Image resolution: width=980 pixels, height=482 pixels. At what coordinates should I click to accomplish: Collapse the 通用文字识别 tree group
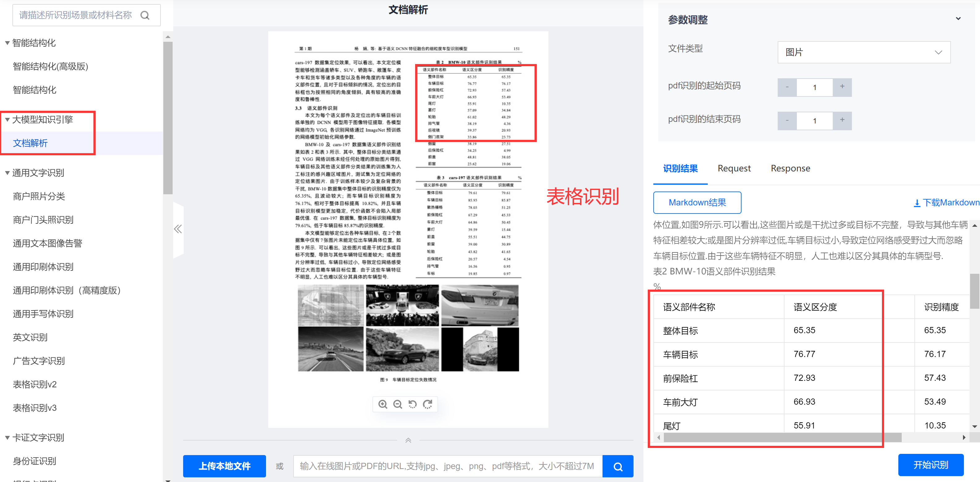7,173
